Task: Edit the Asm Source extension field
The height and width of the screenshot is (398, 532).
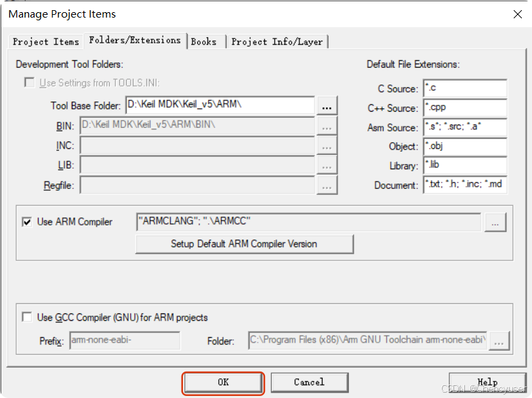Action: click(465, 127)
